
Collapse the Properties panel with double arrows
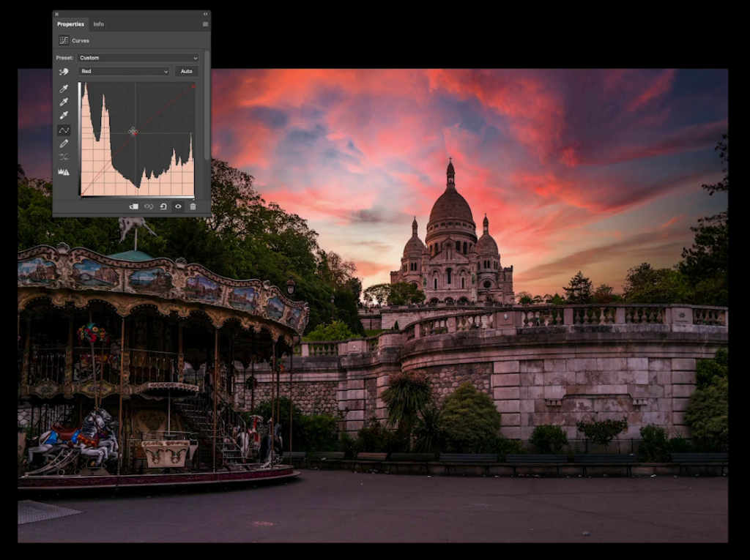click(x=205, y=14)
